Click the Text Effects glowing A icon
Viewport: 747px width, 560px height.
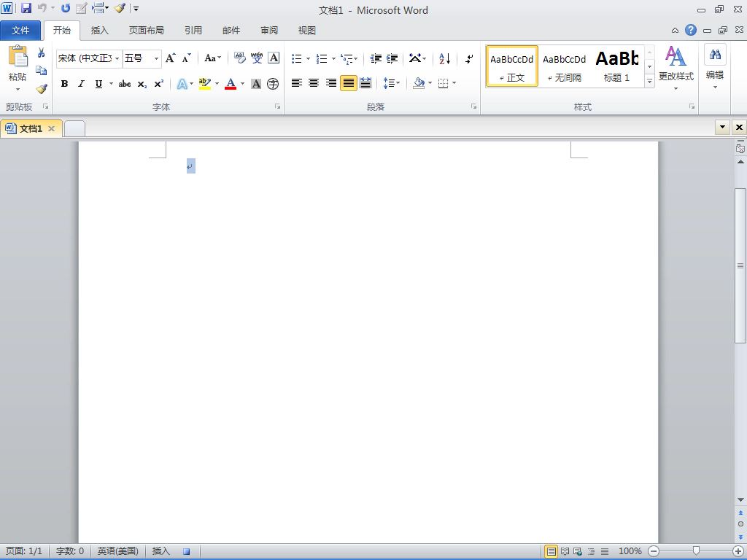[x=182, y=84]
